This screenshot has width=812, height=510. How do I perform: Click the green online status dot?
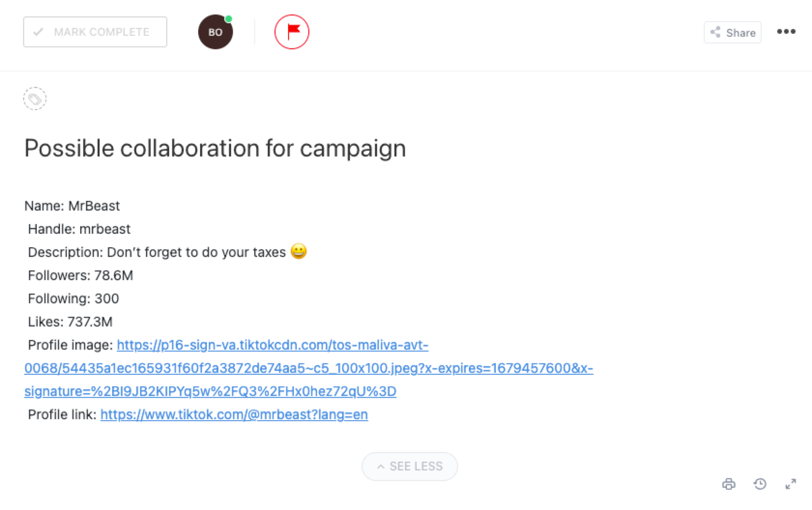[229, 19]
